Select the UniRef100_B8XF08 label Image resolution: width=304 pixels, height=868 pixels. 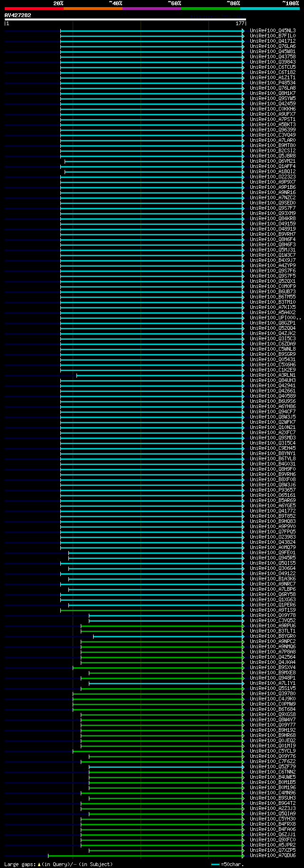tap(273, 480)
